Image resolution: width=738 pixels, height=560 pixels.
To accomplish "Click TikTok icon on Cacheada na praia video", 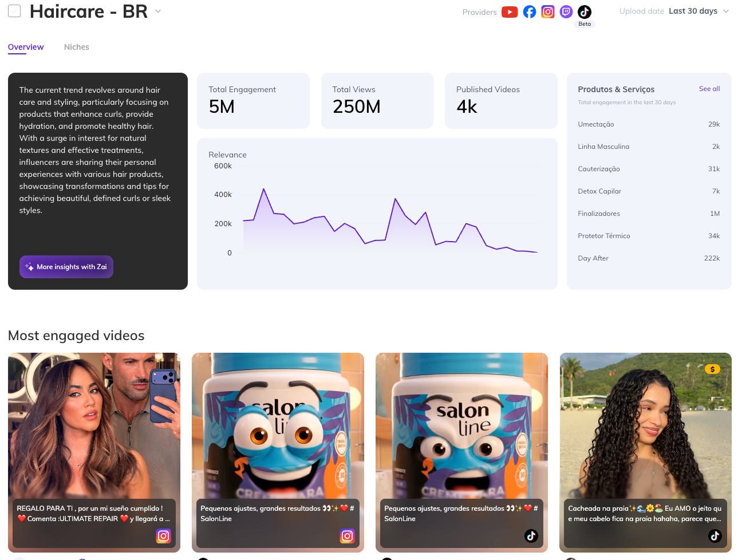I will point(715,536).
